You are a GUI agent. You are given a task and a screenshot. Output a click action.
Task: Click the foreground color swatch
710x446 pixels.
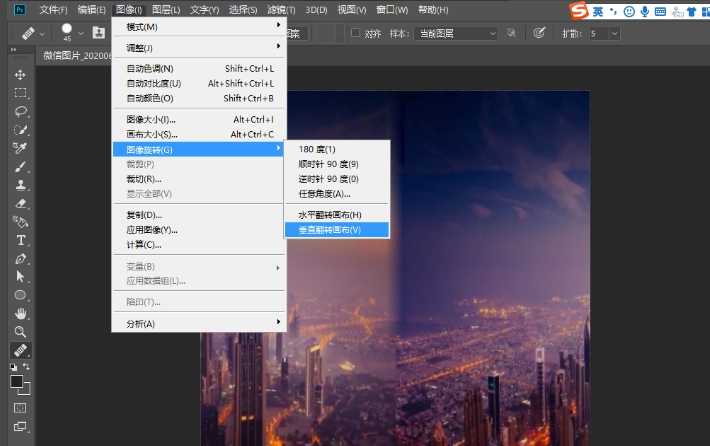click(17, 381)
